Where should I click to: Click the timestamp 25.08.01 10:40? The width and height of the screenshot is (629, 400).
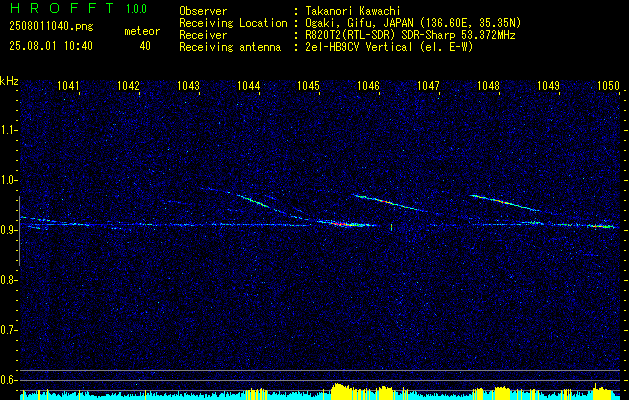51,46
